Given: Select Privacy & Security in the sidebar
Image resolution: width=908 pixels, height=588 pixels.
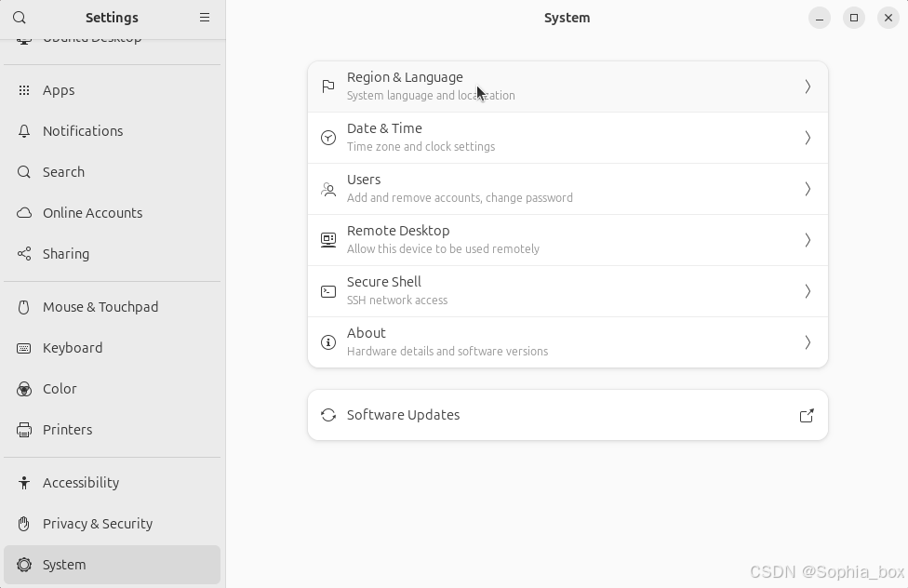Looking at the screenshot, I should 98,524.
